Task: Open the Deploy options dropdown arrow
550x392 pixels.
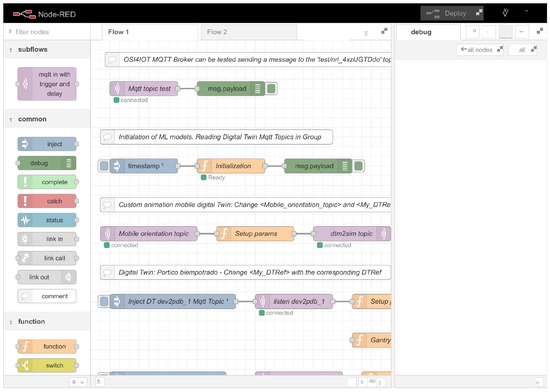Action: point(479,13)
